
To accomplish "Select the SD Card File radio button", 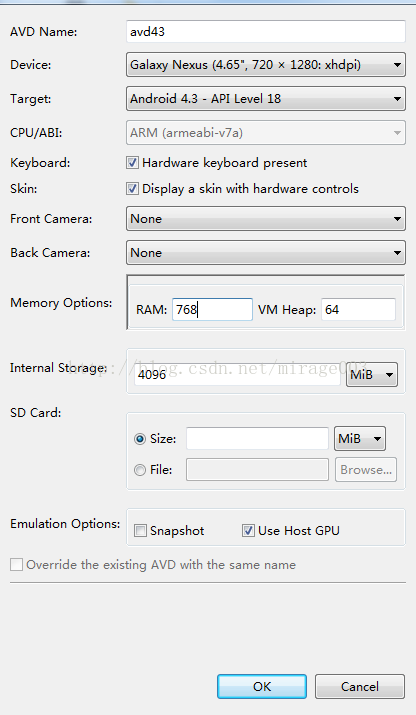I will [x=140, y=470].
